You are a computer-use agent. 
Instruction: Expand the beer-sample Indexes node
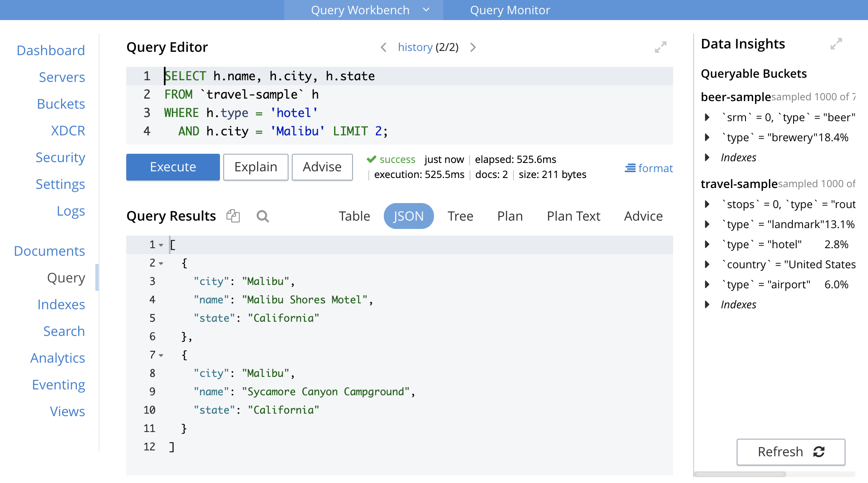click(x=707, y=158)
